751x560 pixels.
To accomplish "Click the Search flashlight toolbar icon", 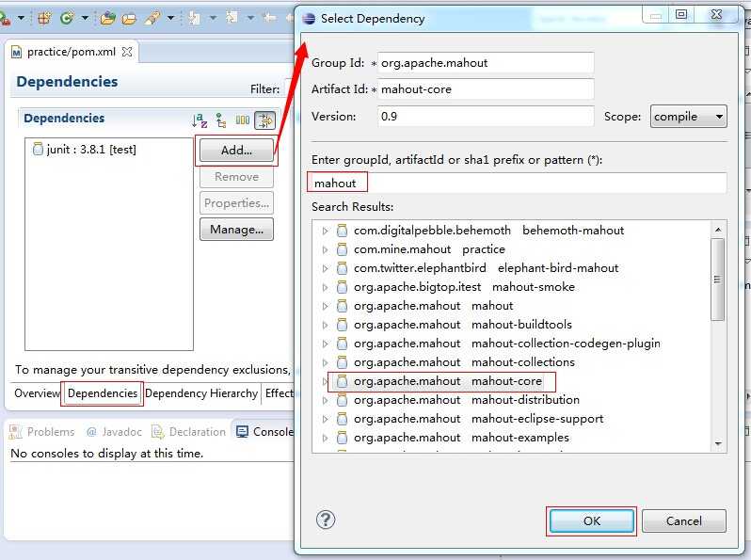I will point(152,18).
